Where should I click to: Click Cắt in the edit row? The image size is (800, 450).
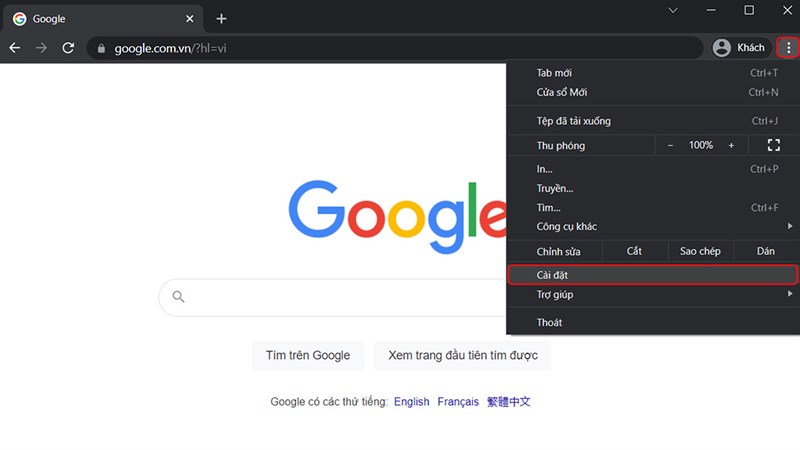(635, 251)
